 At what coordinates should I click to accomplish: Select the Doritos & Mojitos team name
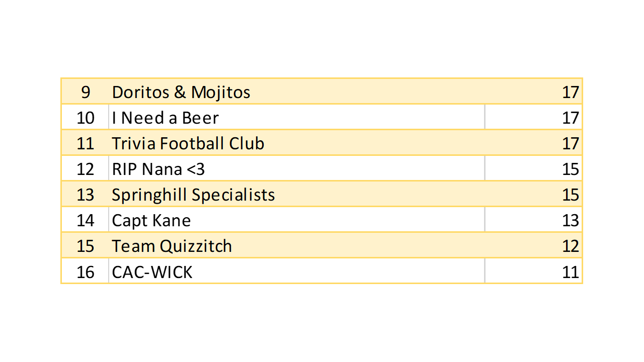[x=181, y=92]
